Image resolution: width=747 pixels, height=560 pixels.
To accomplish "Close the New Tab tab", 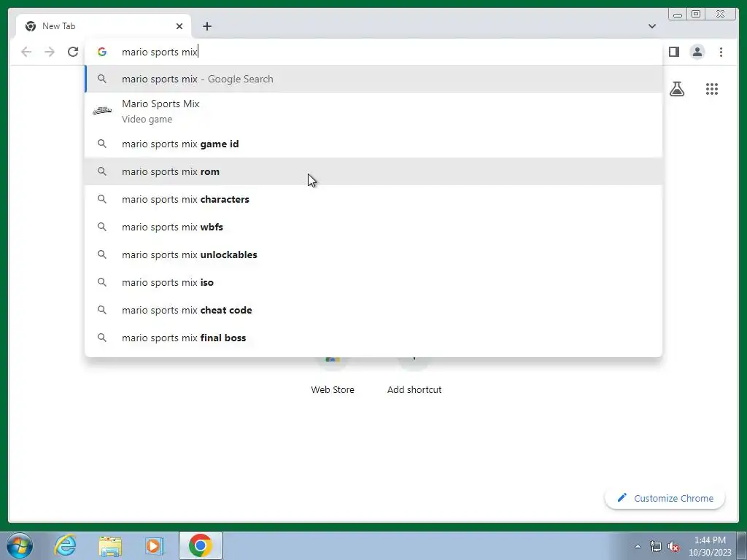I will [179, 26].
